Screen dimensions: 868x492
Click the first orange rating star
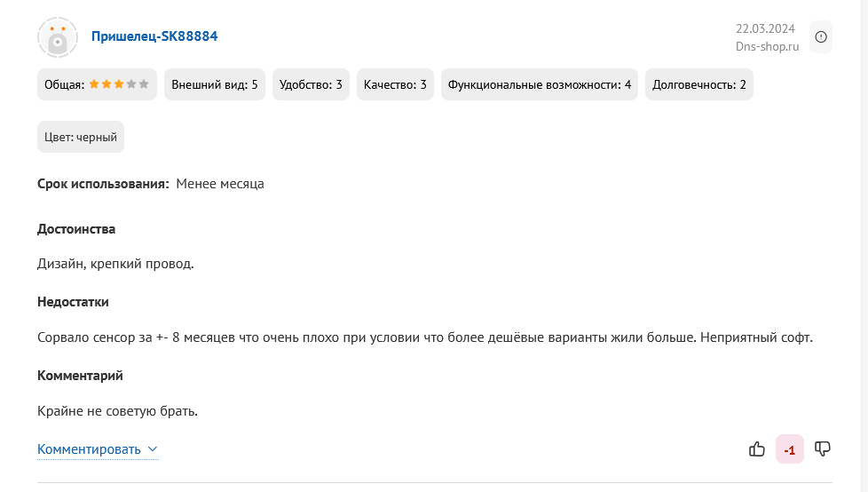(x=93, y=84)
